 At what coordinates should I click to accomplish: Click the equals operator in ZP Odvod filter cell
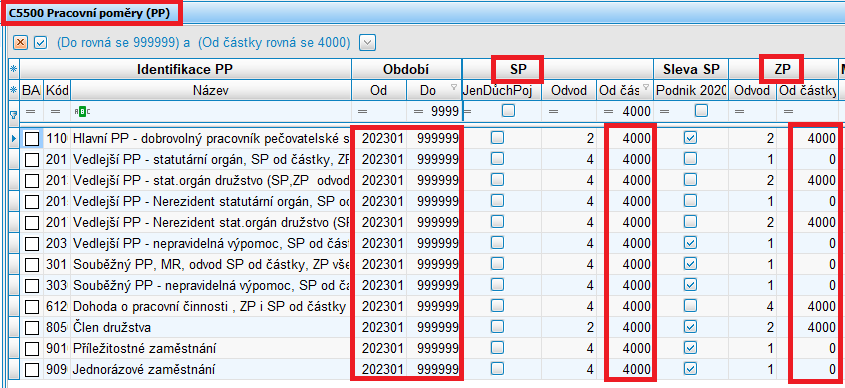pyautogui.click(x=740, y=112)
